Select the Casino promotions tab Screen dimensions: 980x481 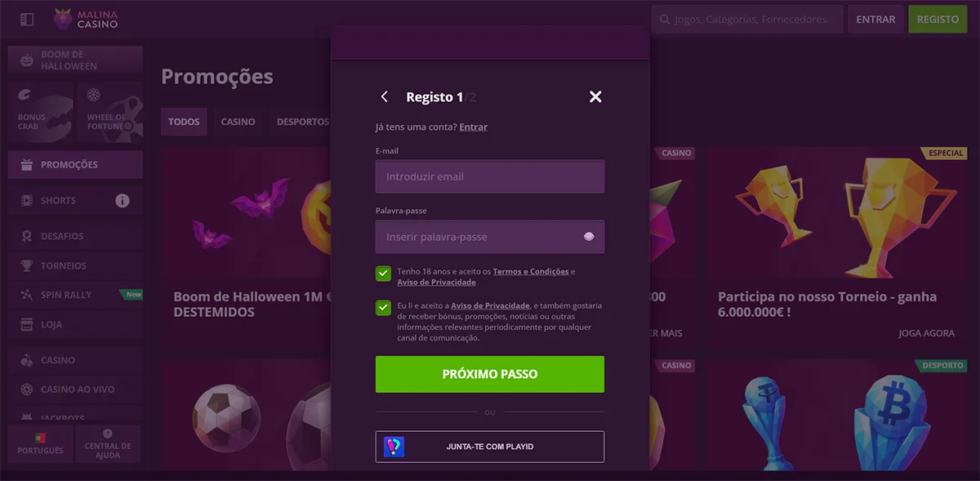click(x=238, y=122)
